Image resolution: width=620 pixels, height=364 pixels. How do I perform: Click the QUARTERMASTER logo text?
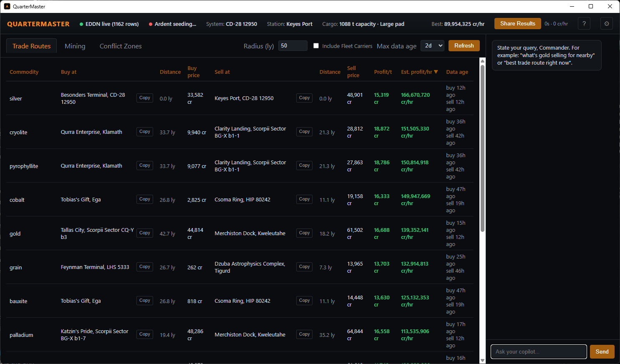pos(38,24)
